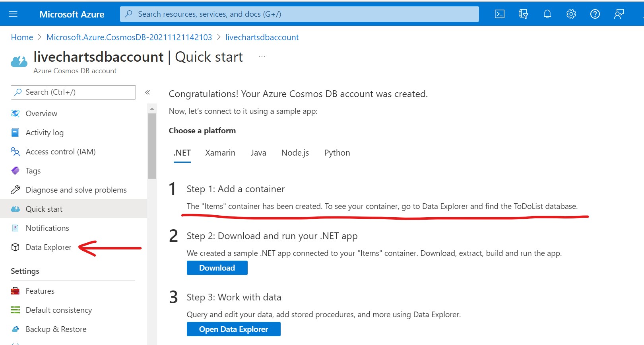Select the Node.js platform tab
The image size is (644, 345).
[x=295, y=153]
